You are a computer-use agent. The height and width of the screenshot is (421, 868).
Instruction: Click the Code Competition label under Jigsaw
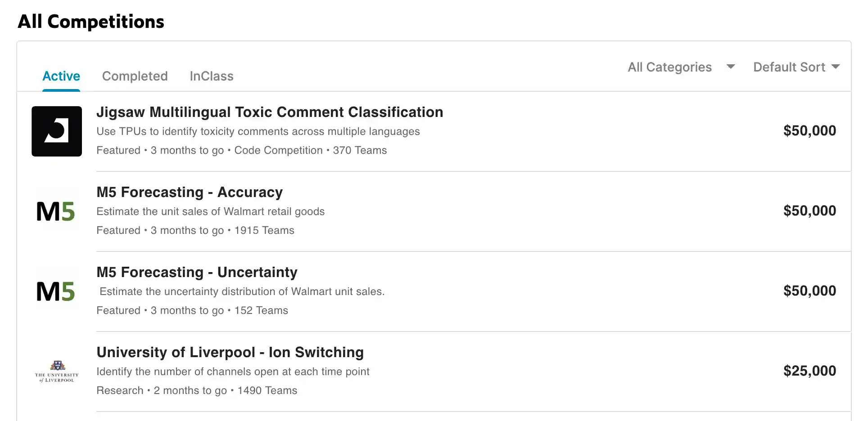pos(278,150)
